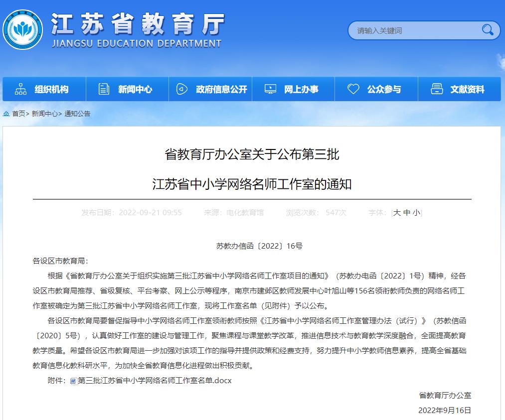Set font size to 小 (small)
505x420 pixels.
[416, 213]
